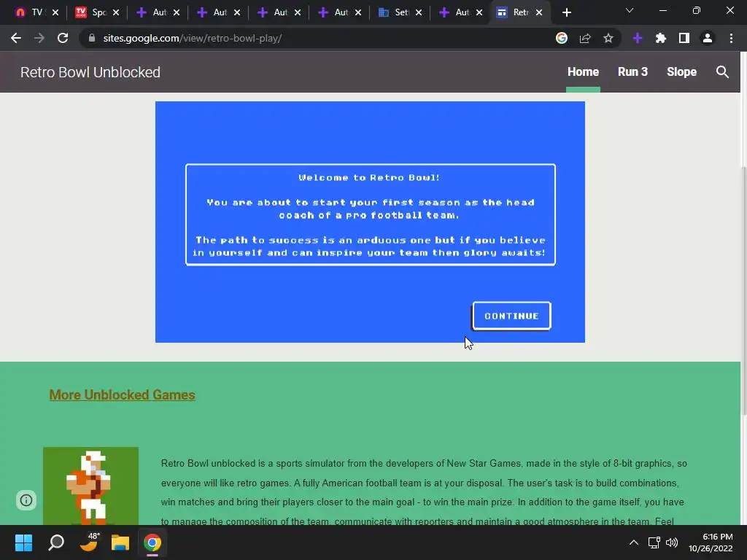
Task: Open the weather widget showing 48°
Action: (88, 542)
